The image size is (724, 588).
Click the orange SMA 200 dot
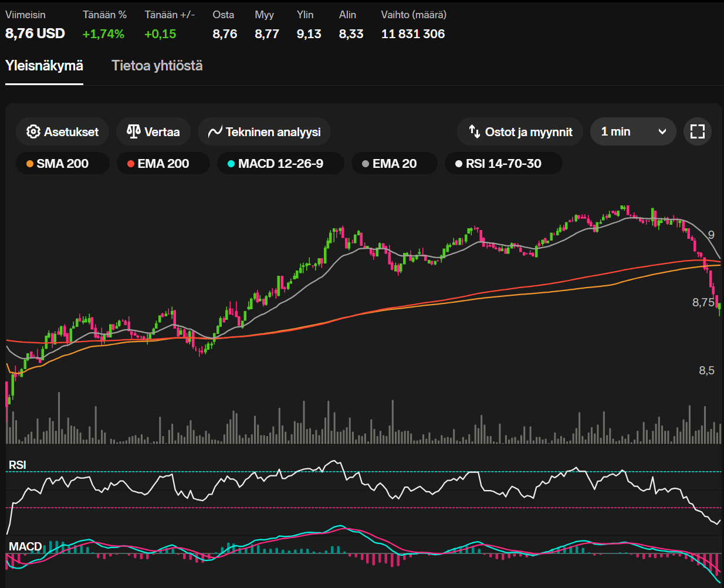click(x=30, y=164)
